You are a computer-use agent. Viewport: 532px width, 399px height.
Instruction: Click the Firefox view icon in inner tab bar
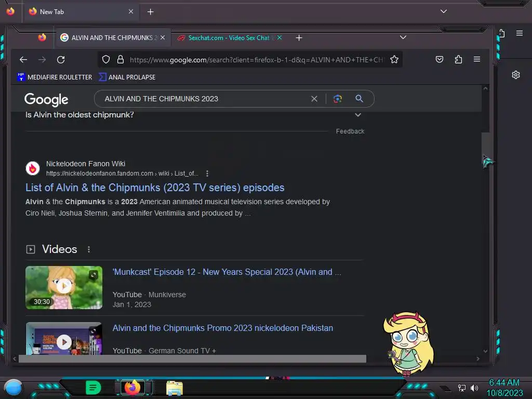(42, 37)
